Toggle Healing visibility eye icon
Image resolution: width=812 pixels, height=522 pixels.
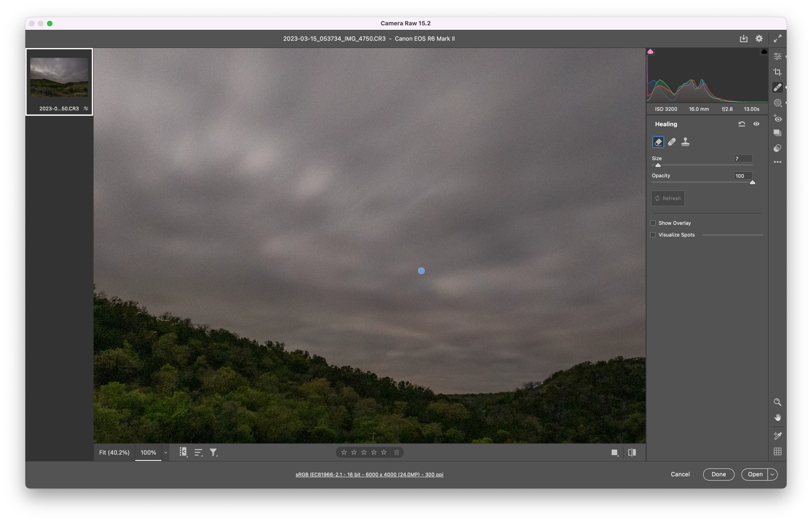[756, 124]
